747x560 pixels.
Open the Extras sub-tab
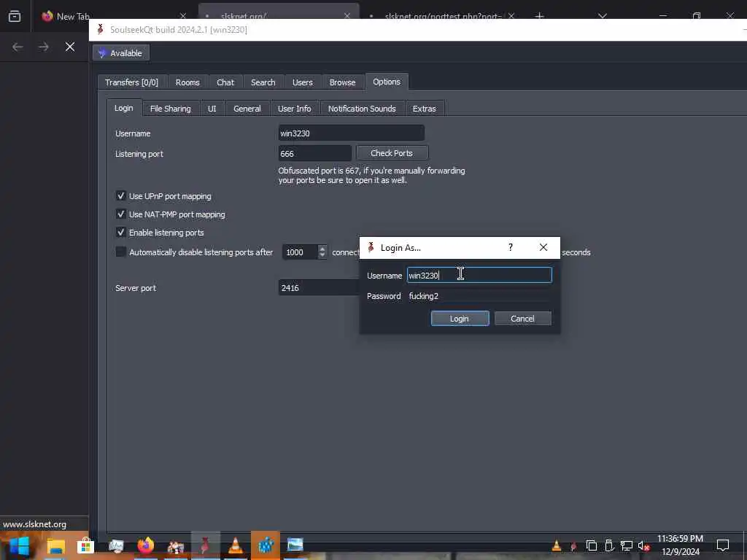(x=425, y=109)
